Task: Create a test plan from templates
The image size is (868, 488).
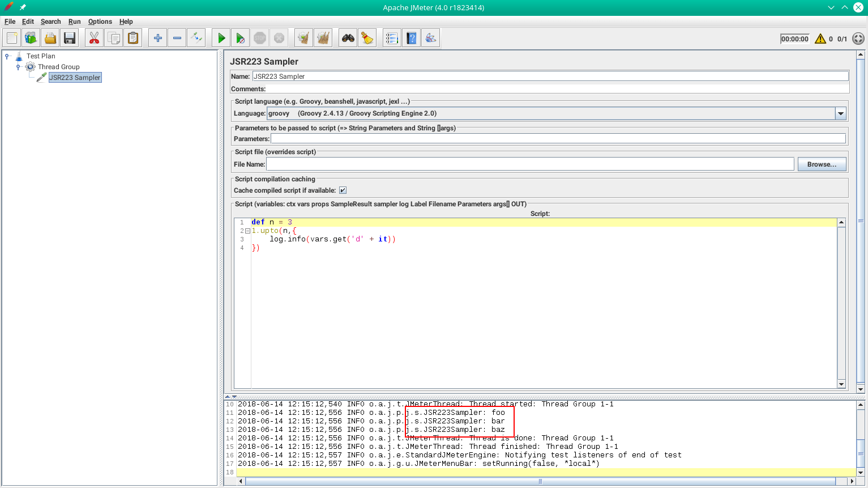Action: [31, 37]
